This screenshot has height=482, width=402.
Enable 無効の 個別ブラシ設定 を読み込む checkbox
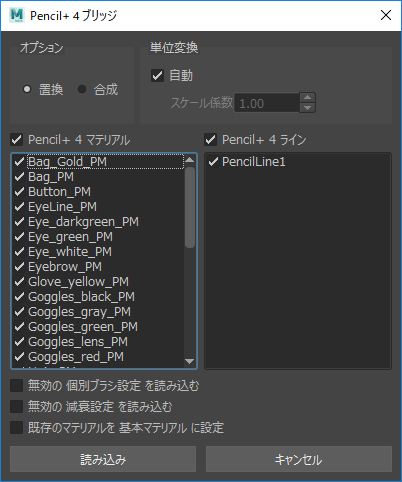tap(17, 386)
